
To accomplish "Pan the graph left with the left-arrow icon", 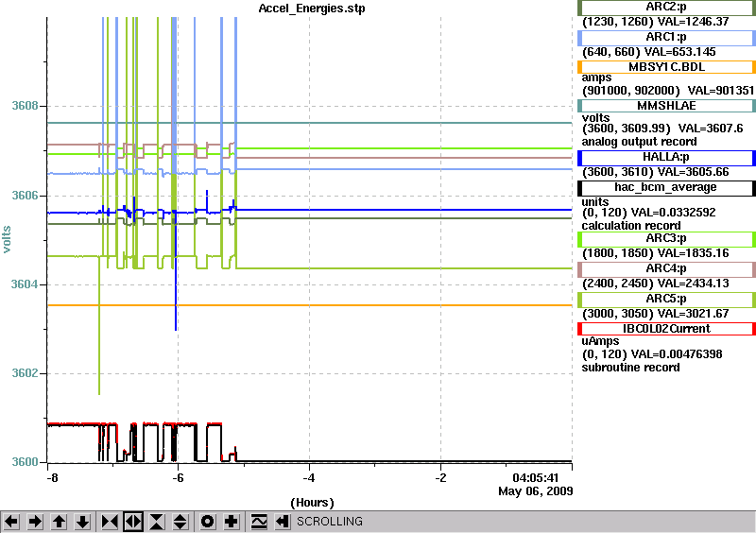I will (11, 522).
